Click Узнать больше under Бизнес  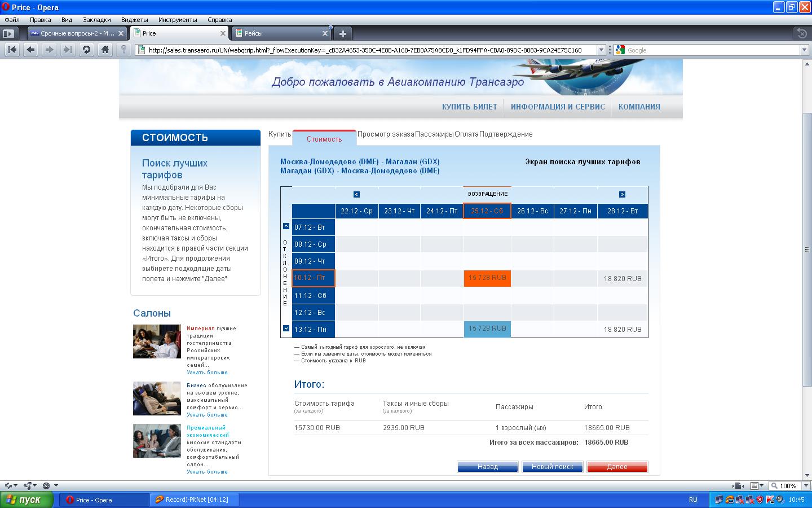[208, 415]
